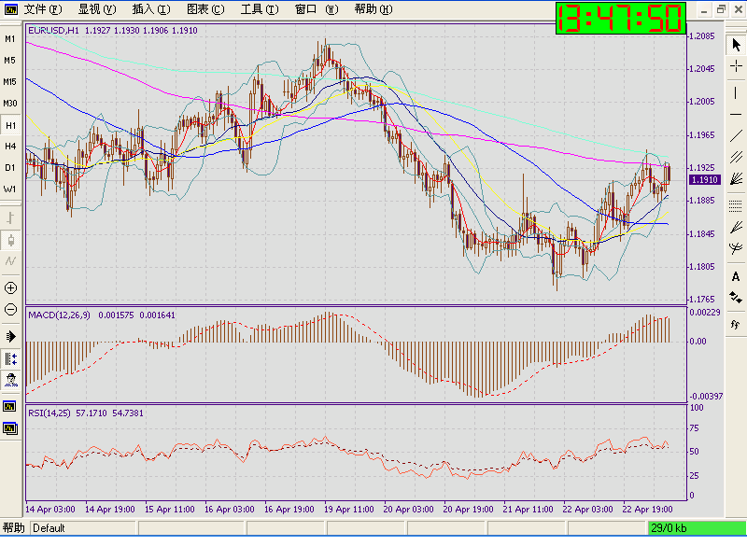Open the 文件(F) menu
Image resolution: width=747 pixels, height=560 pixels.
[43, 9]
